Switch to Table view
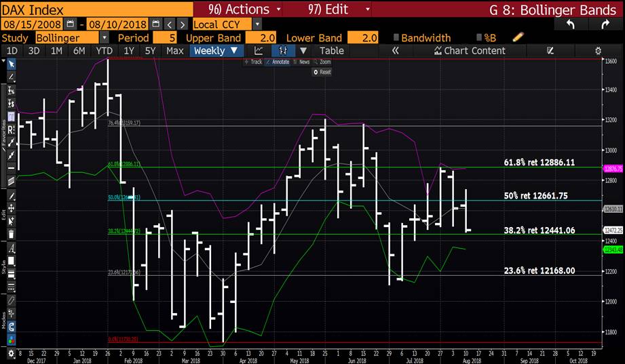 pyautogui.click(x=332, y=51)
